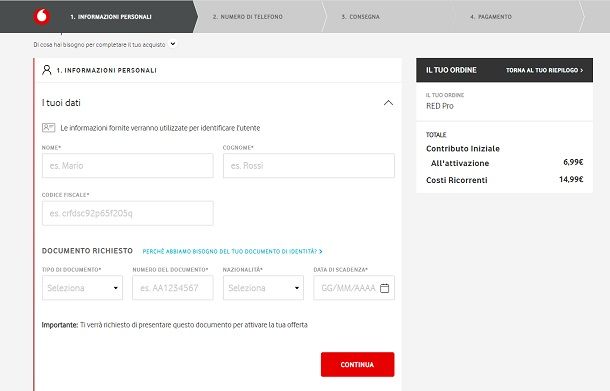The height and width of the screenshot is (391, 610).
Task: Click the ID card icon near information notice
Action: (x=49, y=128)
